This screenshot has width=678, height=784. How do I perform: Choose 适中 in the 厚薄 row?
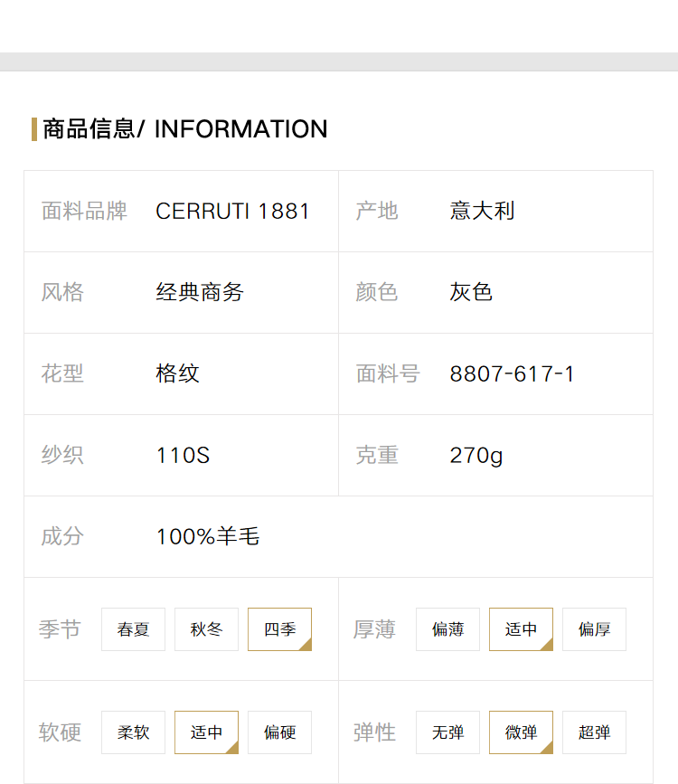coord(521,629)
